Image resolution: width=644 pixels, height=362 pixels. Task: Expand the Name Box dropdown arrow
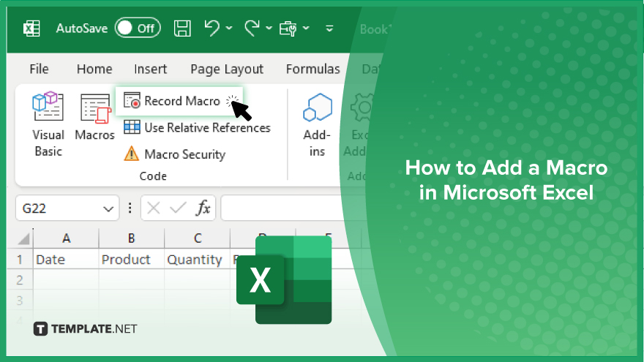click(x=108, y=209)
